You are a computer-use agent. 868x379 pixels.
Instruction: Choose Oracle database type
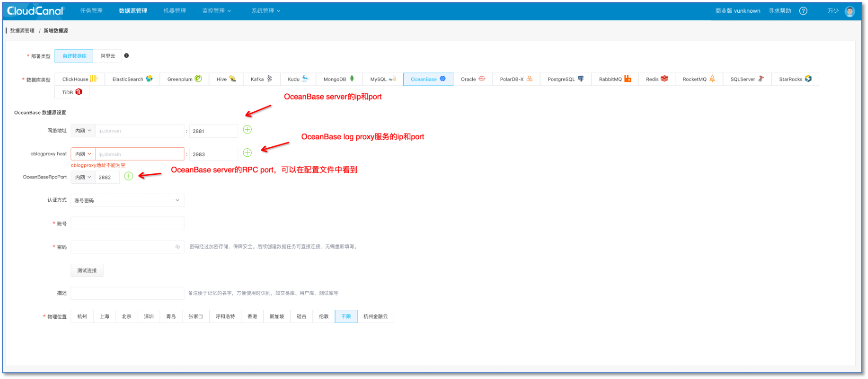tap(473, 79)
